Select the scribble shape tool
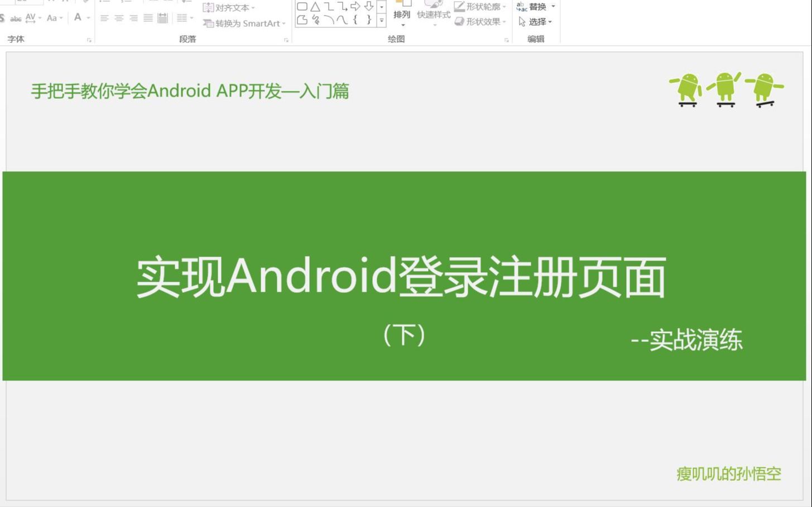 (315, 20)
